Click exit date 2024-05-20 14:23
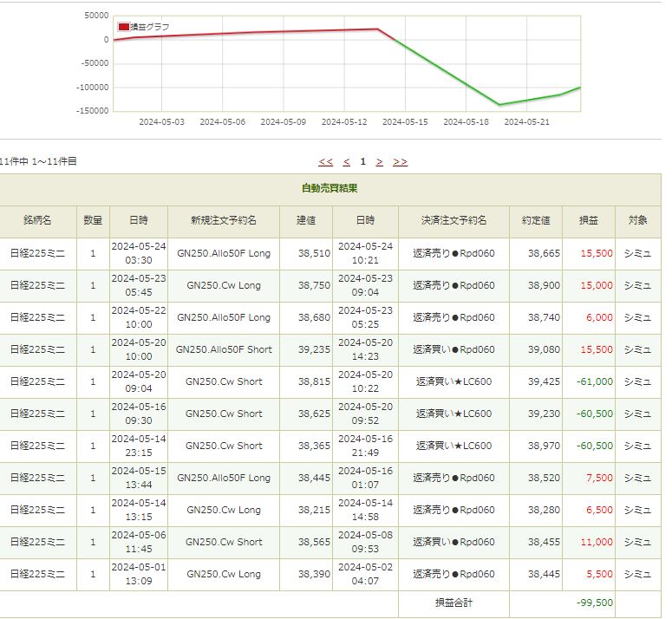Screen dimensions: 672x619 coord(365,349)
